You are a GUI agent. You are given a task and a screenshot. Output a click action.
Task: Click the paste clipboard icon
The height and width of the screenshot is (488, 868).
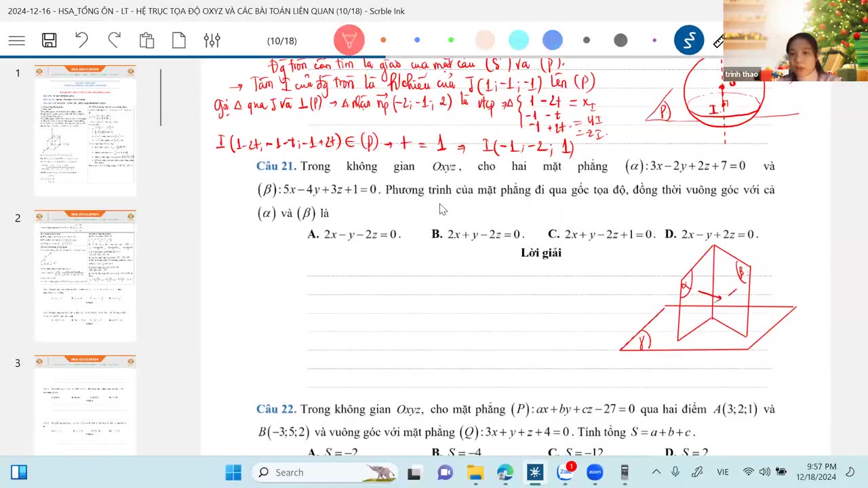point(146,41)
